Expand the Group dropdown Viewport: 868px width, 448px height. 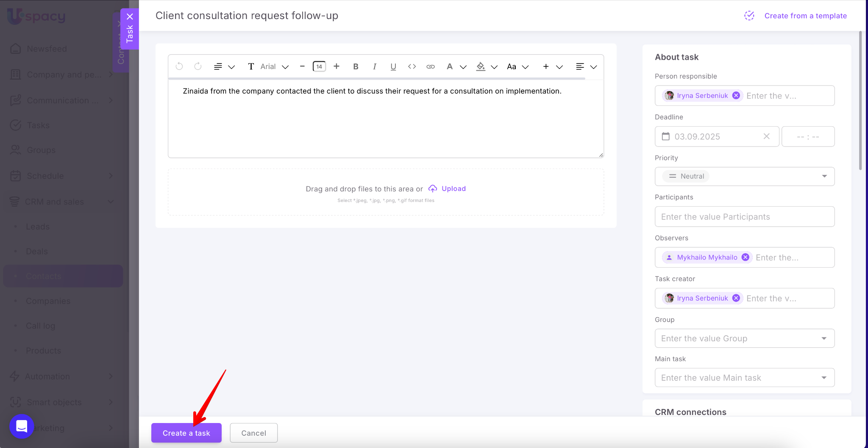click(744, 338)
